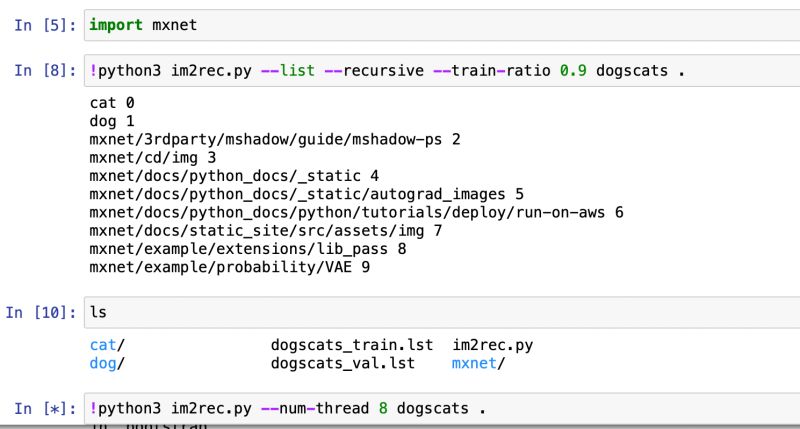800x429 pixels.
Task: Click the '--num-thread' flag in last cell
Action: [315, 409]
